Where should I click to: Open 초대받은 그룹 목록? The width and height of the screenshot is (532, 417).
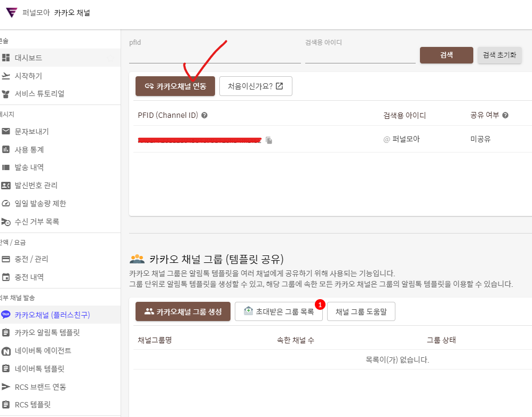[279, 311]
